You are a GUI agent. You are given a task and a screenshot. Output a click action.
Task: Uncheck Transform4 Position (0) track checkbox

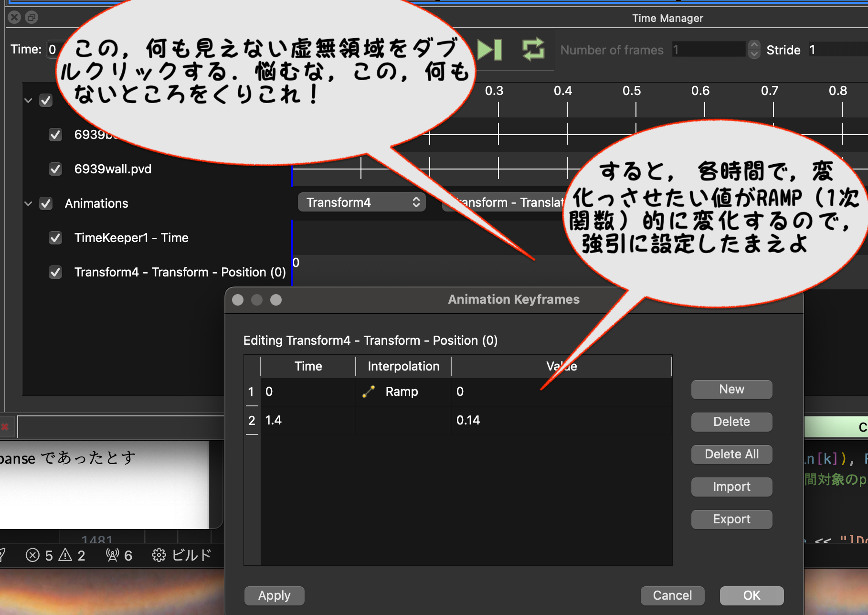[55, 272]
